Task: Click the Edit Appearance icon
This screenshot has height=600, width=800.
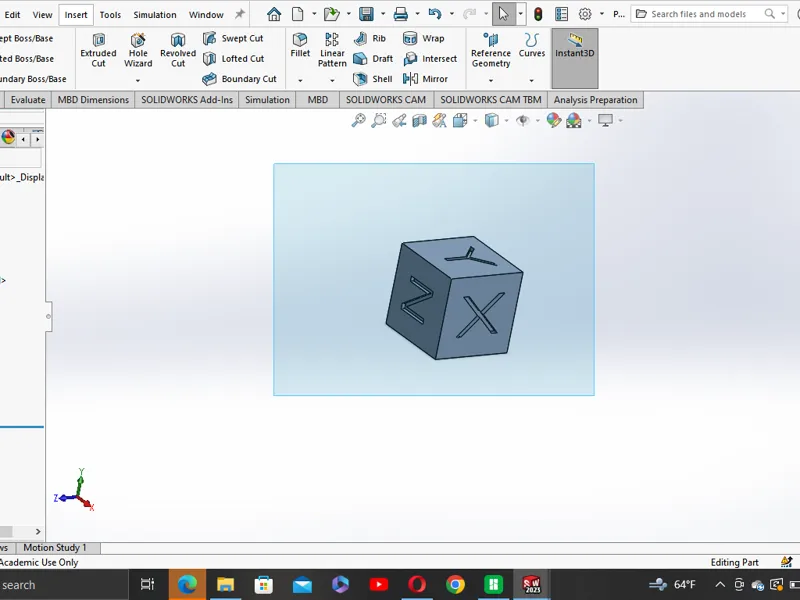Action: (x=554, y=120)
